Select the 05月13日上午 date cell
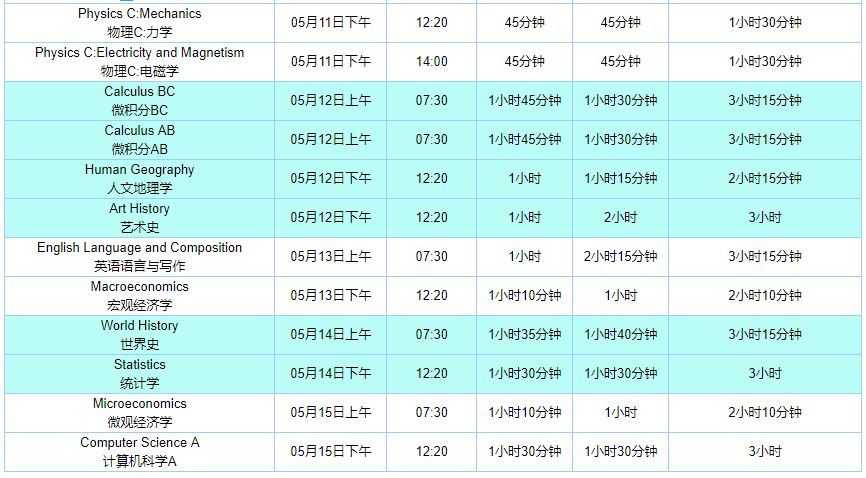 point(330,257)
